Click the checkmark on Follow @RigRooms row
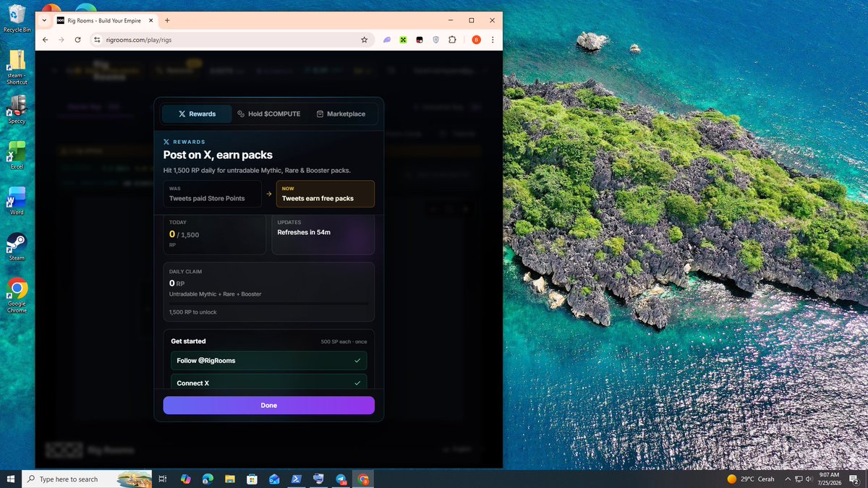This screenshot has width=868, height=488. pos(357,360)
